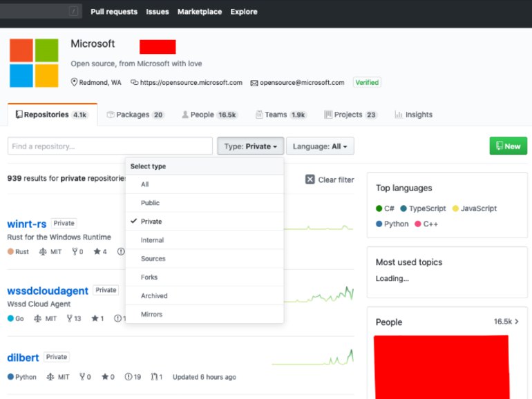
Task: Click the wssdcloudagent activity sparkline graph
Action: point(319,294)
